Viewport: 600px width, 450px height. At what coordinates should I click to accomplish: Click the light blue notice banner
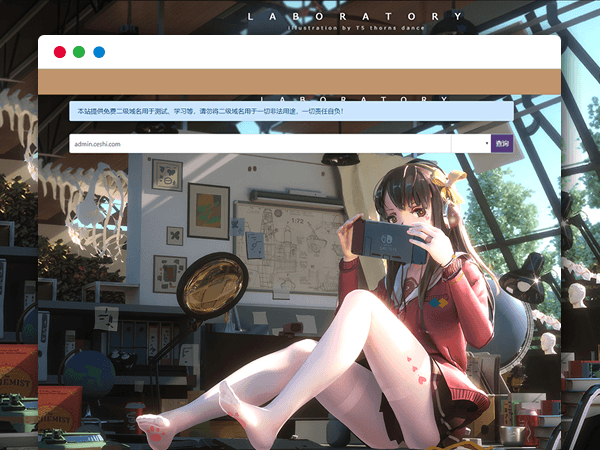click(x=290, y=111)
